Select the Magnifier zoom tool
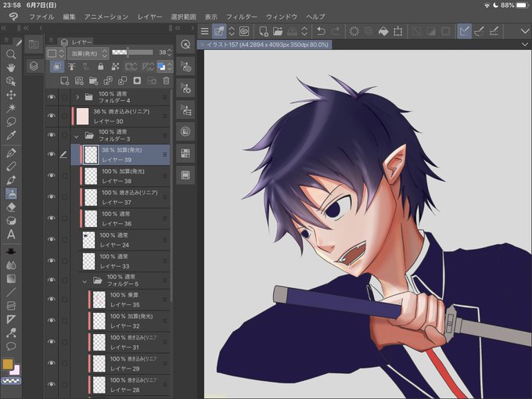This screenshot has width=532, height=399. click(11, 54)
